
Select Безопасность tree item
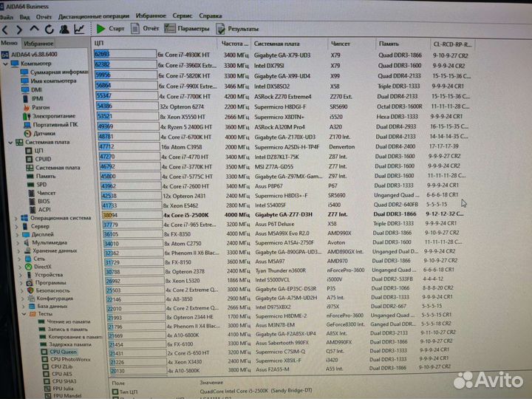click(x=48, y=290)
